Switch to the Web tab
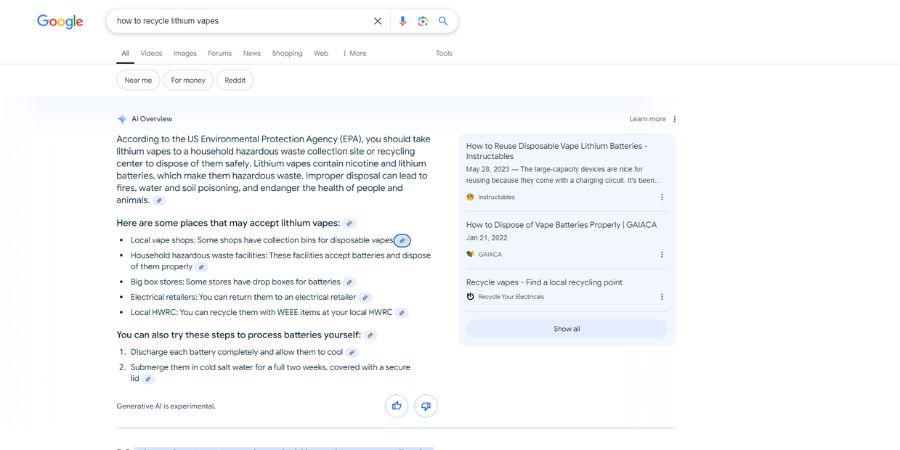The height and width of the screenshot is (450, 900). click(x=321, y=53)
